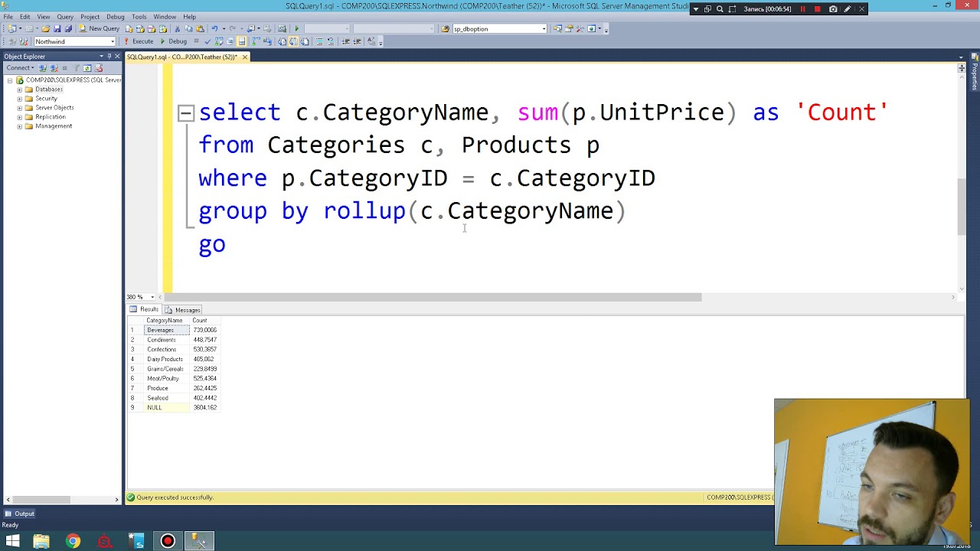Viewport: 980px width, 551px height.
Task: Open the Output panel at bottom
Action: click(19, 514)
